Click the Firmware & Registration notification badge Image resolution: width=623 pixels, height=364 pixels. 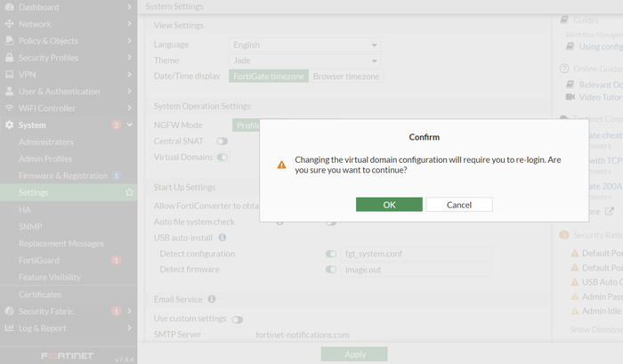pyautogui.click(x=117, y=175)
